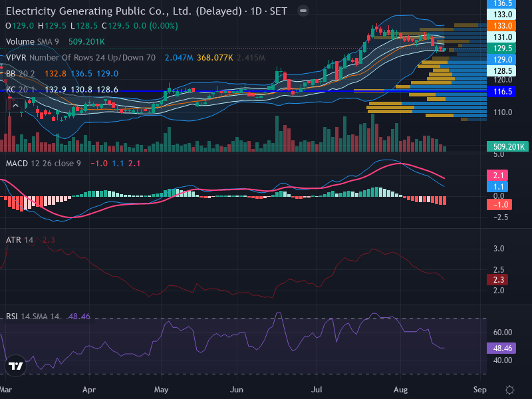Viewport: 532px width, 399px height.
Task: Click the KC 20 1 indicator label
Action: tap(21, 90)
